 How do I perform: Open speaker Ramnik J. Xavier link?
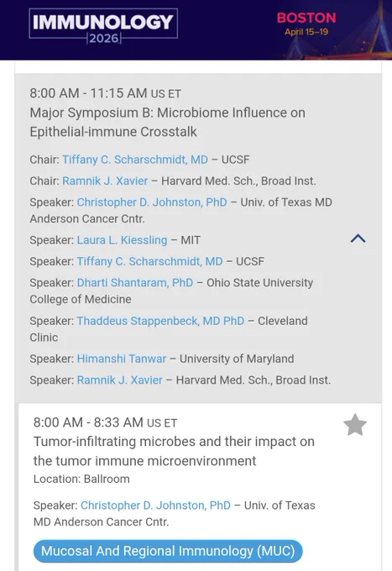point(120,380)
